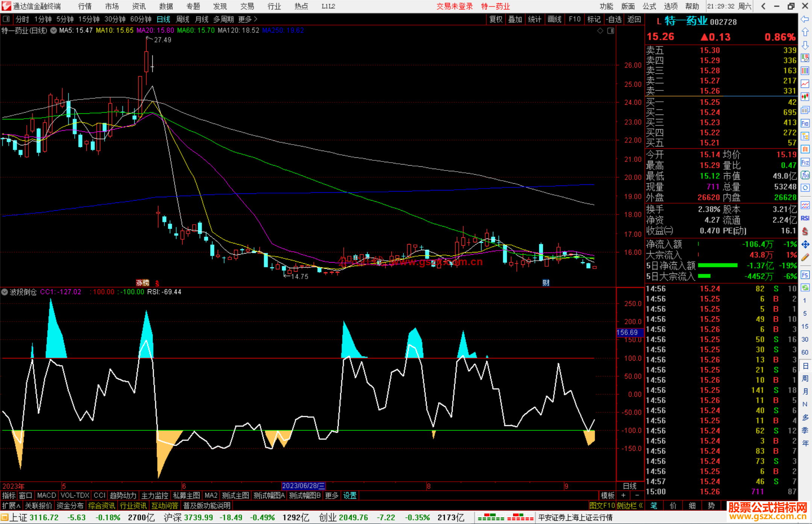Switch to the 周线 period tab

(183, 19)
